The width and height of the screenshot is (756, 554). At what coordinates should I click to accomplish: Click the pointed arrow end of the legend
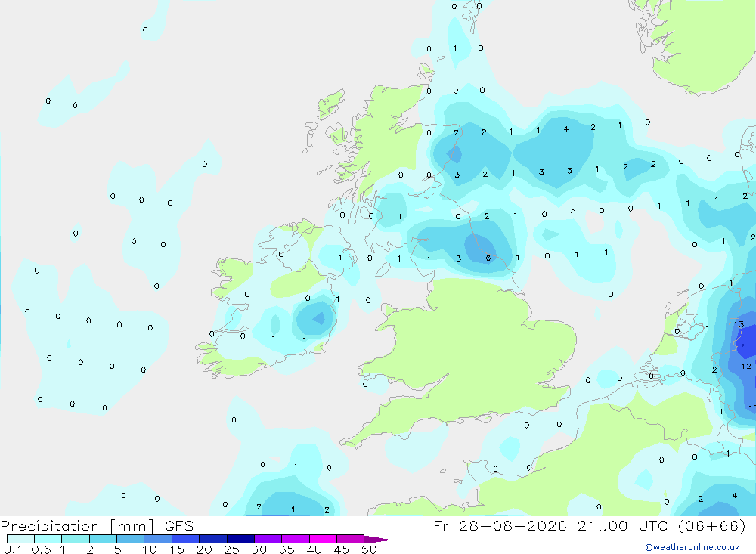click(377, 540)
